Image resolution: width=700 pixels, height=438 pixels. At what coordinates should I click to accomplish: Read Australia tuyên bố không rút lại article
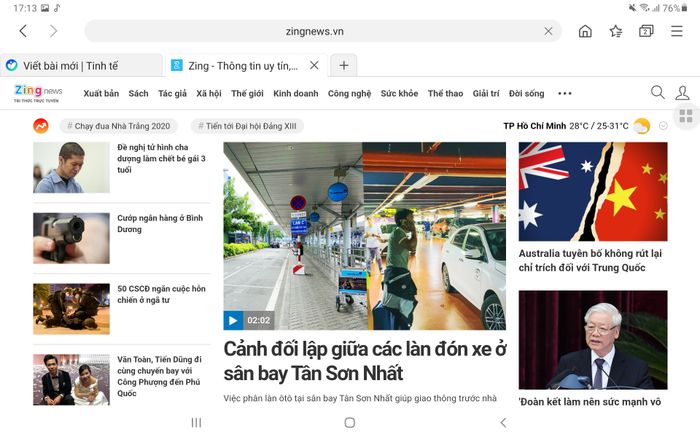click(x=590, y=260)
